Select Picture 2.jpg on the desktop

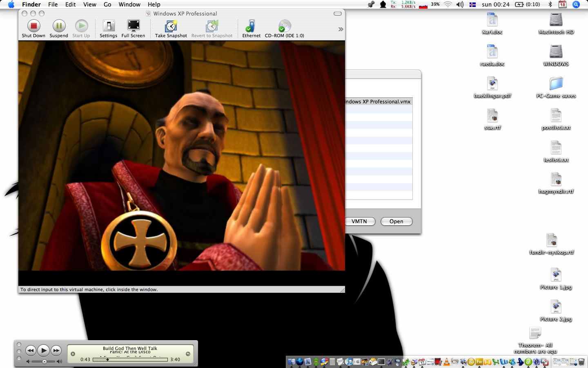[x=556, y=311]
